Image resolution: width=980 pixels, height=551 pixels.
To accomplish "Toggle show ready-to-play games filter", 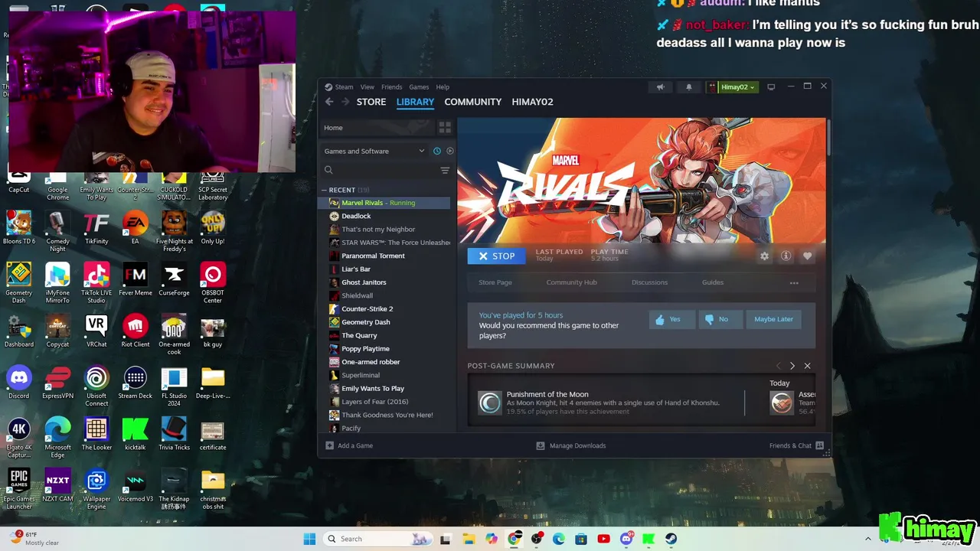I will [x=450, y=151].
